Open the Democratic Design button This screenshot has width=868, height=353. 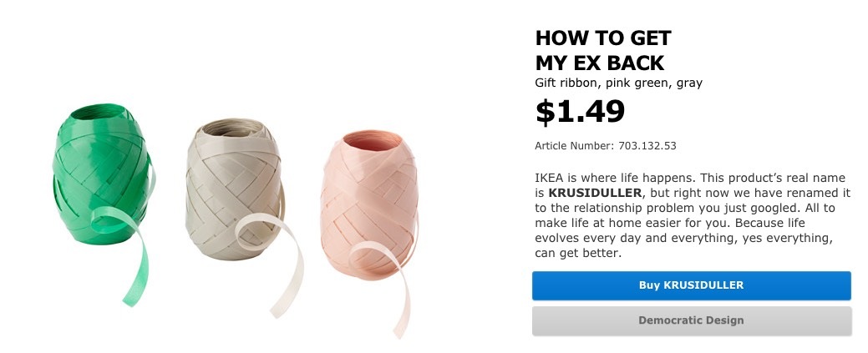(692, 320)
